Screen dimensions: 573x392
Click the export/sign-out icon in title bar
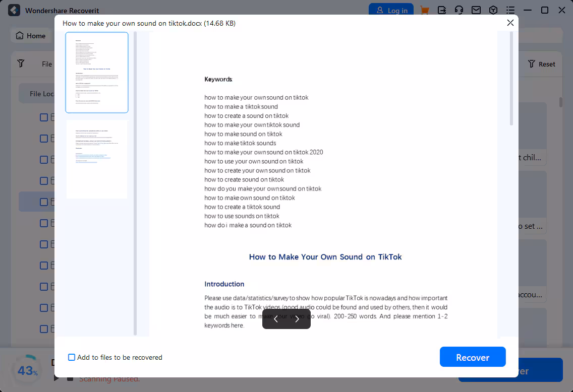(x=442, y=10)
